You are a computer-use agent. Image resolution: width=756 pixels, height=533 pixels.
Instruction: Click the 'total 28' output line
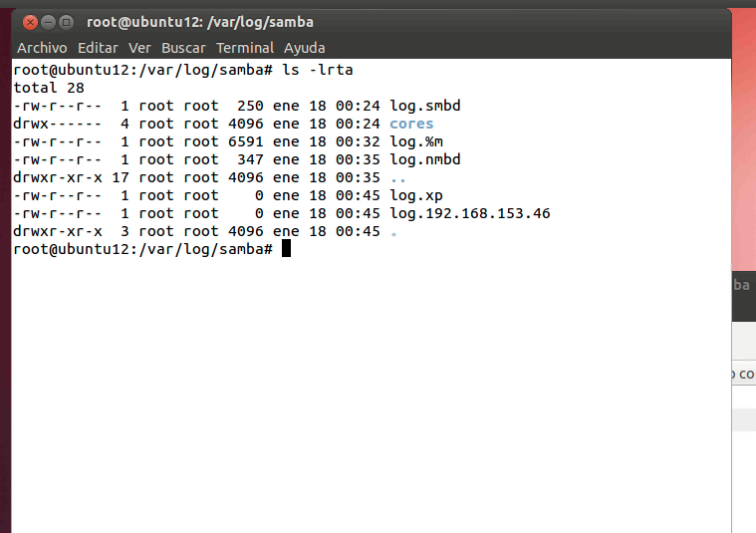point(49,88)
